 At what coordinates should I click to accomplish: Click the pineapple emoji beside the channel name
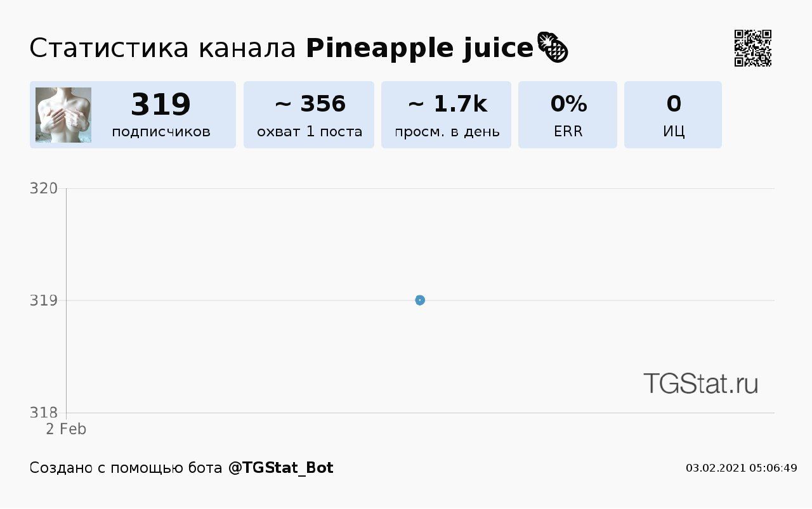[553, 48]
